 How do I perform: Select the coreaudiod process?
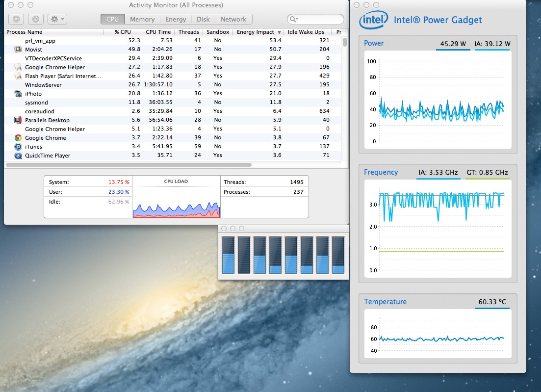pos(173,111)
